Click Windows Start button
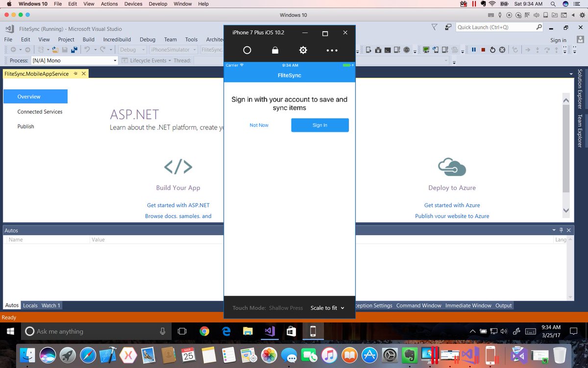588x368 pixels. pyautogui.click(x=10, y=331)
